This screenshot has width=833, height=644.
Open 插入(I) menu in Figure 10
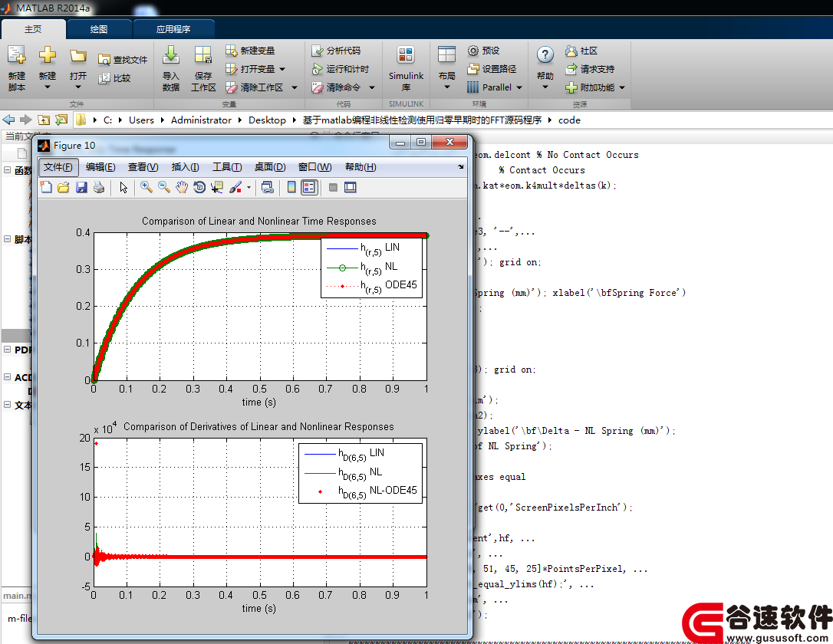(x=185, y=167)
